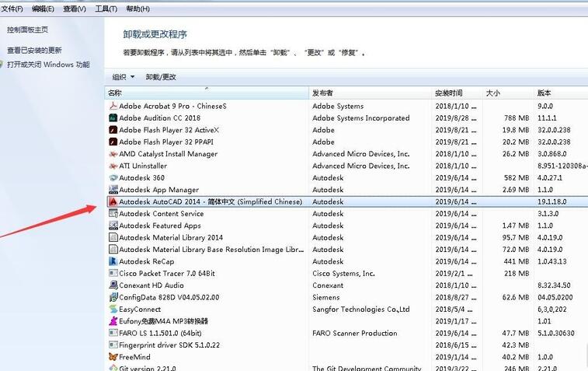Click the Cisco Systems, Inc. publisher cell
588x371 pixels.
point(343,273)
